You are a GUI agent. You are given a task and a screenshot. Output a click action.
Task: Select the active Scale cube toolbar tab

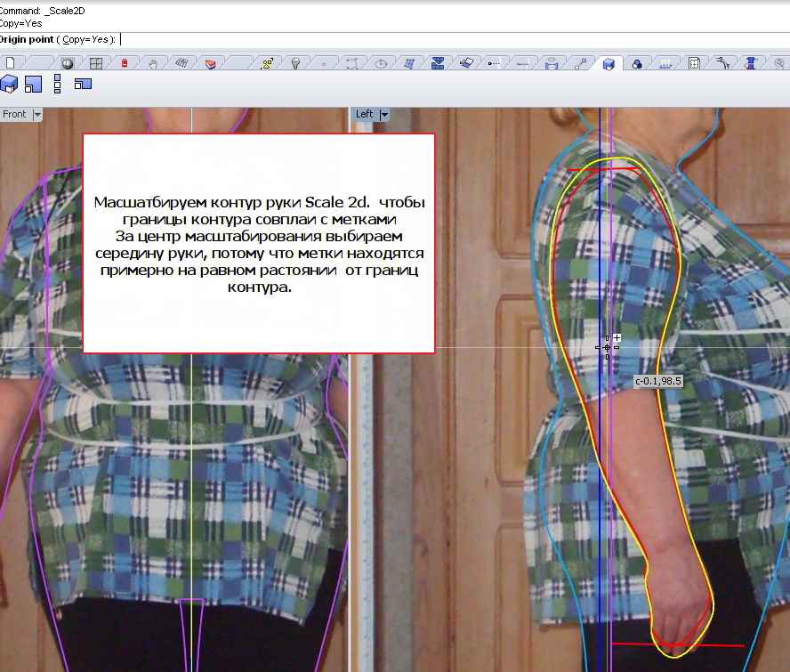(x=609, y=63)
